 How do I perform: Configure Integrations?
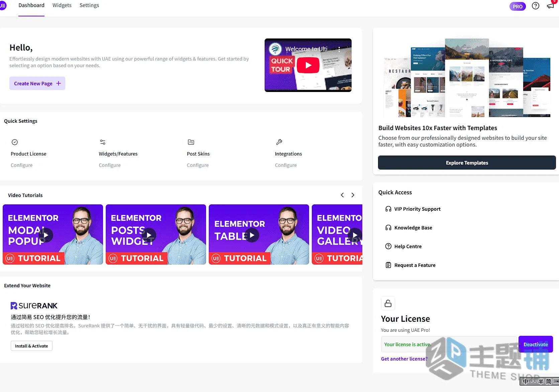click(286, 165)
